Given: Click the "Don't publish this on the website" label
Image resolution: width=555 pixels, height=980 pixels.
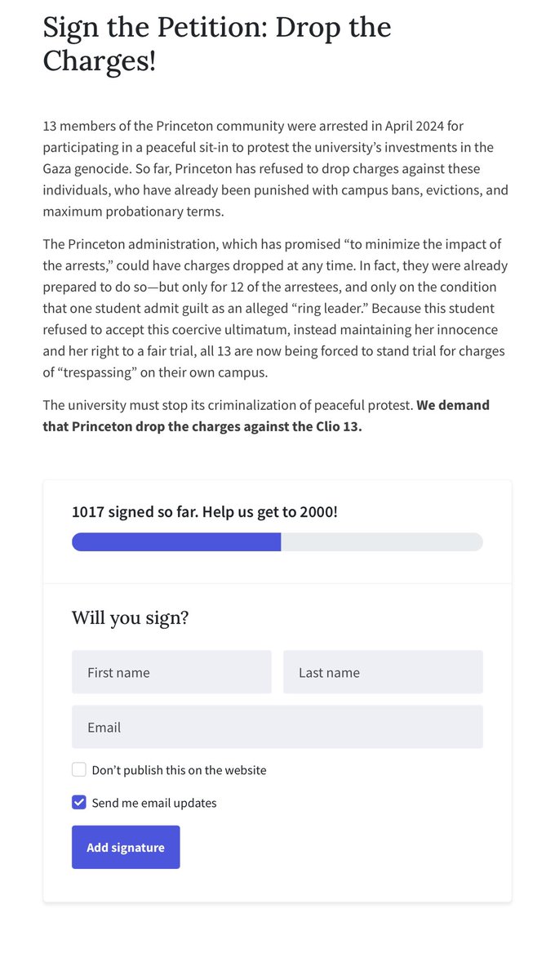Looking at the screenshot, I should coord(179,770).
